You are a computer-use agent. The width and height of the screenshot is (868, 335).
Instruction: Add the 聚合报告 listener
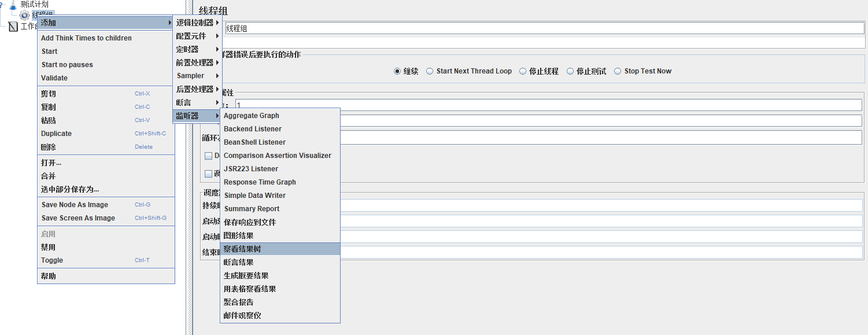coord(280,302)
